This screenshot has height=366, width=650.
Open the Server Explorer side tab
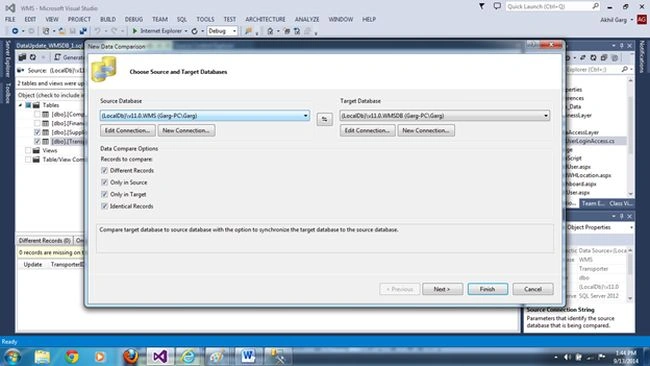[x=7, y=59]
